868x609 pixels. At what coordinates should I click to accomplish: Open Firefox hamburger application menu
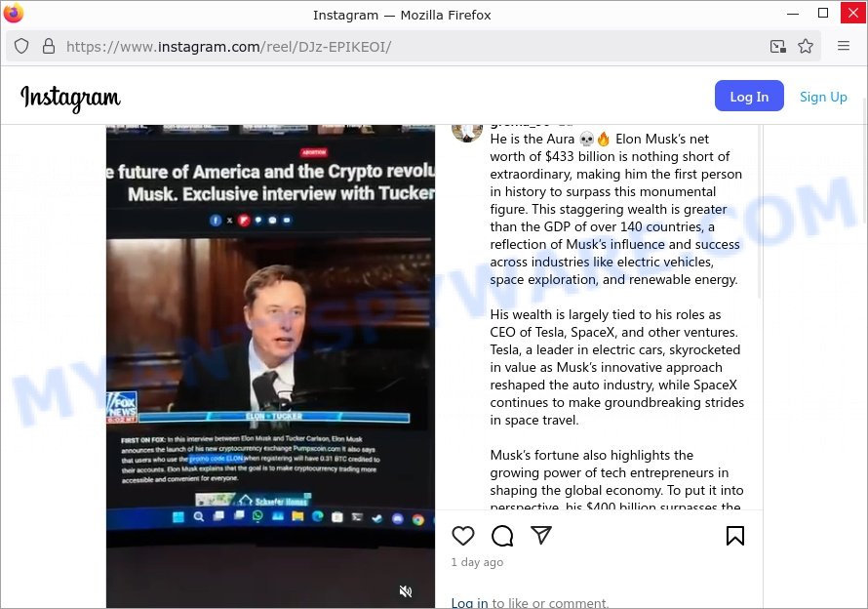click(843, 46)
